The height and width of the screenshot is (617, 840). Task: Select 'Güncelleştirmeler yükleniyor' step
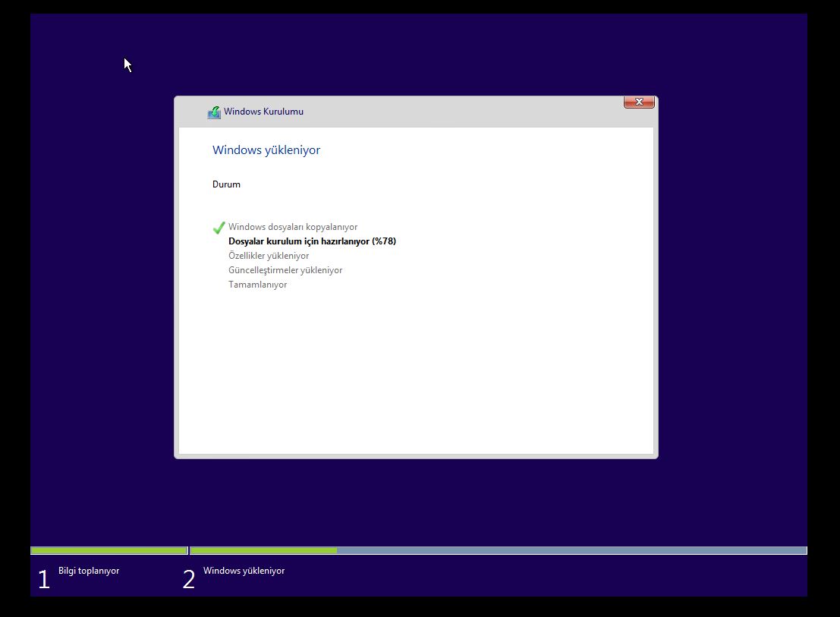point(285,270)
